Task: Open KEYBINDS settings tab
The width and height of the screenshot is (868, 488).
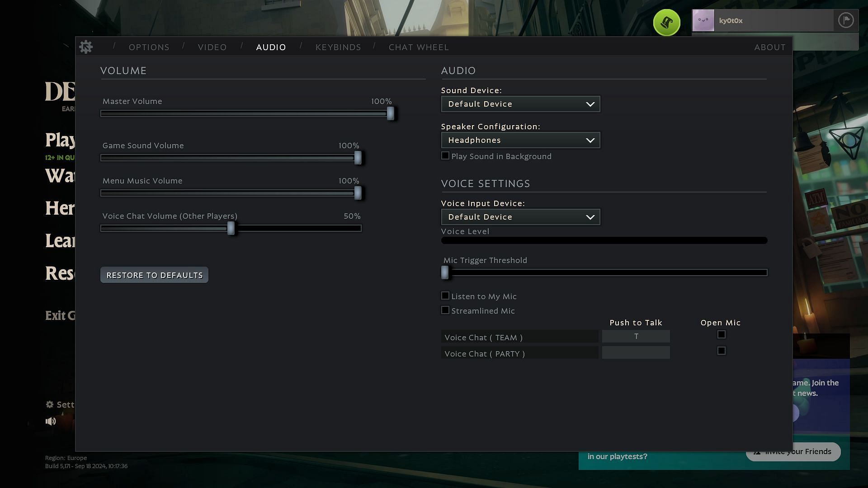Action: (x=338, y=47)
